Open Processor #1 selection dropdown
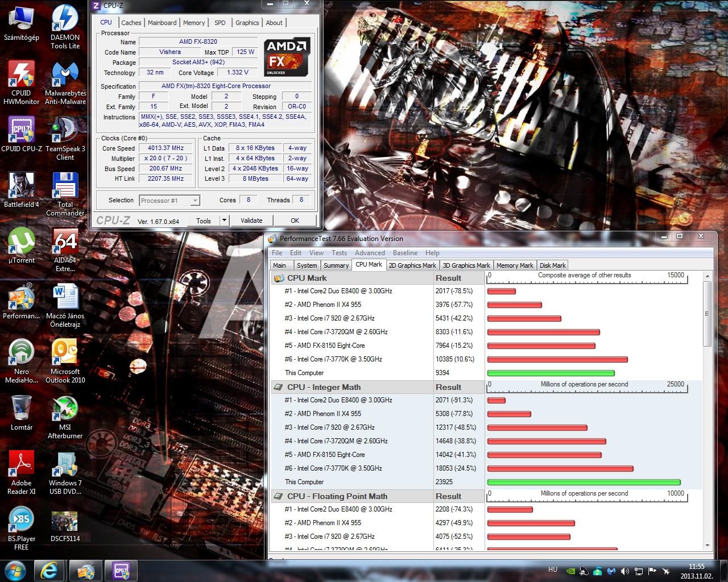The image size is (728, 582). [169, 200]
